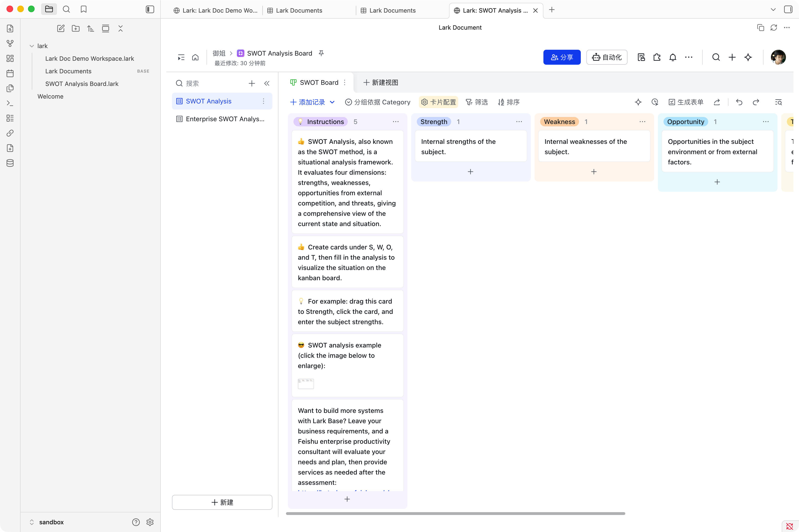Open Strength column options menu

pos(519,122)
